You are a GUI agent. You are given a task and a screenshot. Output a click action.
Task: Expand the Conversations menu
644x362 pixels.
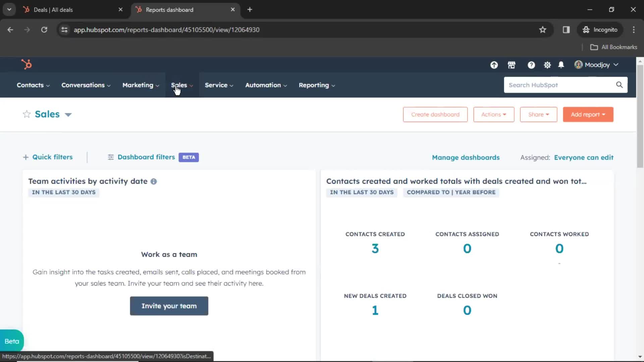click(86, 85)
